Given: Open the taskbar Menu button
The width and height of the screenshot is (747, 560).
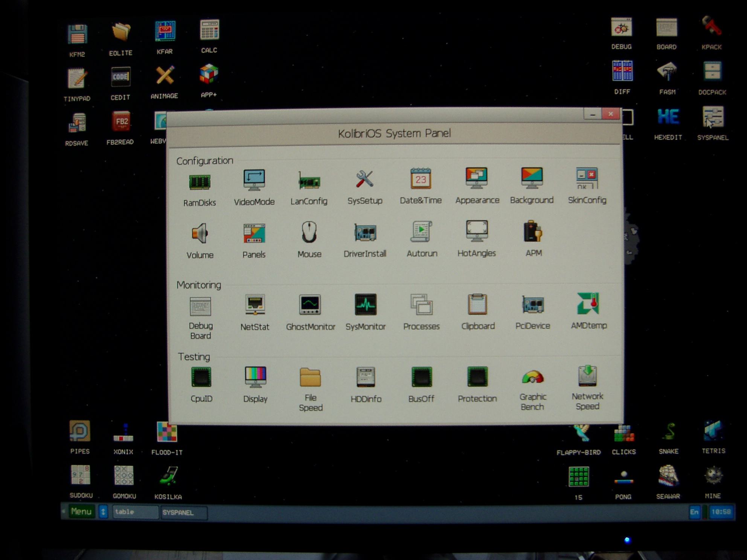Looking at the screenshot, I should coord(81,511).
